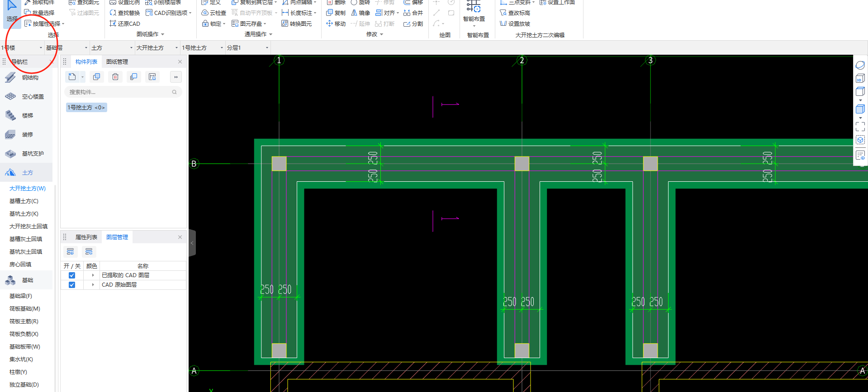Click the 装修 navigation category

coord(26,134)
